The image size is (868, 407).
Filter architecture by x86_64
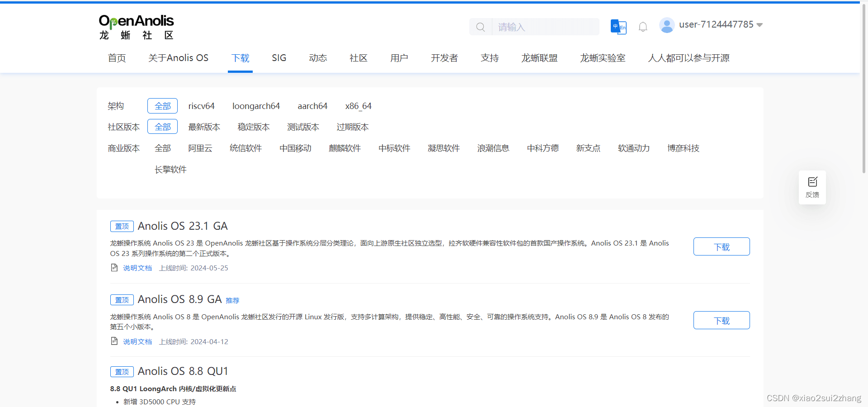coord(359,106)
